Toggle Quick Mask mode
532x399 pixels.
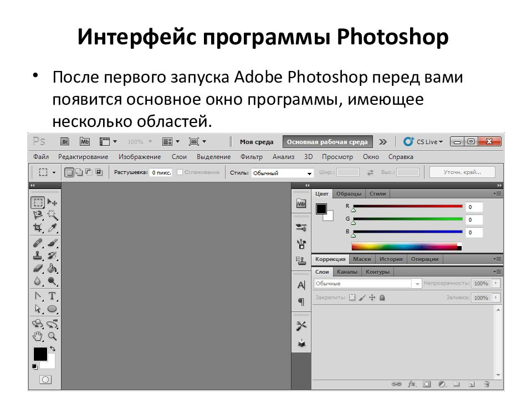(45, 379)
